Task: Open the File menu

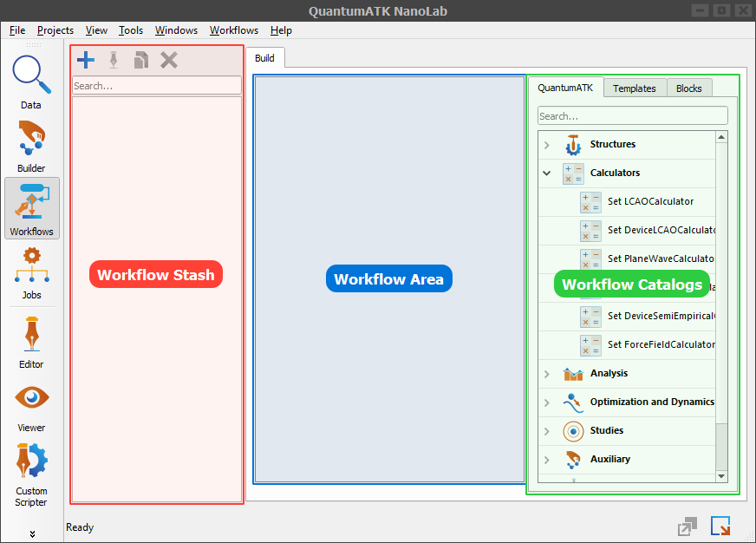Action: (x=17, y=29)
